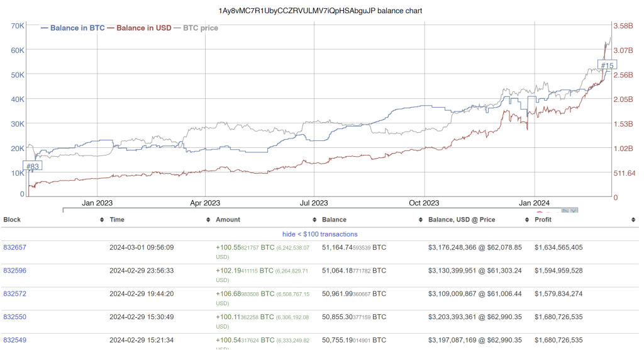644x350 pixels.
Task: Click amount +106.68983508 BTC
Action: [245, 293]
